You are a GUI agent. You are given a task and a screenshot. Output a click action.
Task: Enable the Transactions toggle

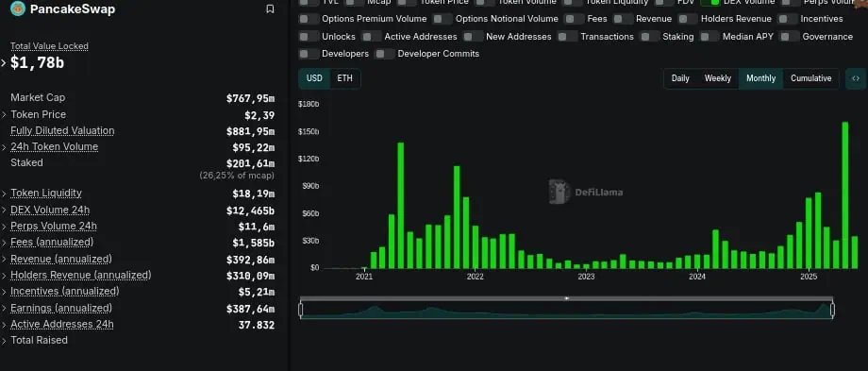[x=568, y=37]
